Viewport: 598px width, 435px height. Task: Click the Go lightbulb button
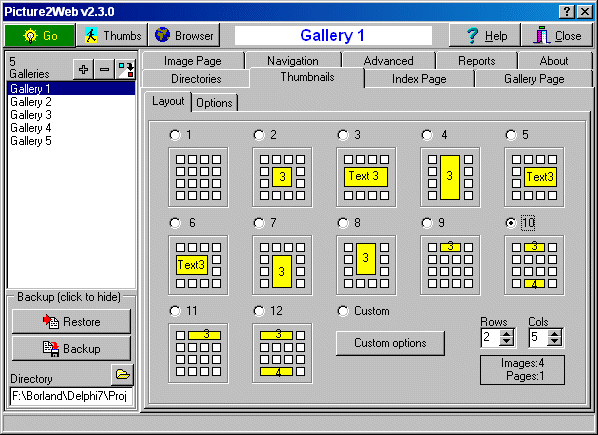[40, 35]
